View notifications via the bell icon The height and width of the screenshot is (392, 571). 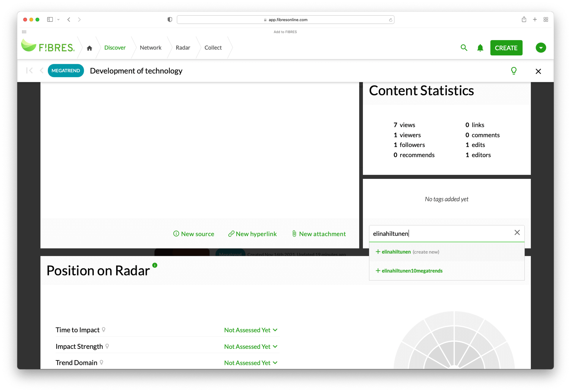pyautogui.click(x=480, y=48)
